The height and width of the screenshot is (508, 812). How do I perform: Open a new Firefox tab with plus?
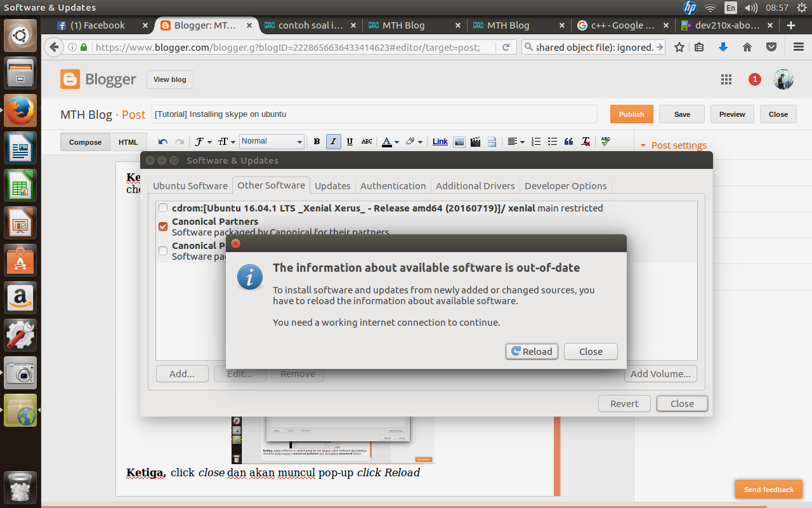[791, 25]
